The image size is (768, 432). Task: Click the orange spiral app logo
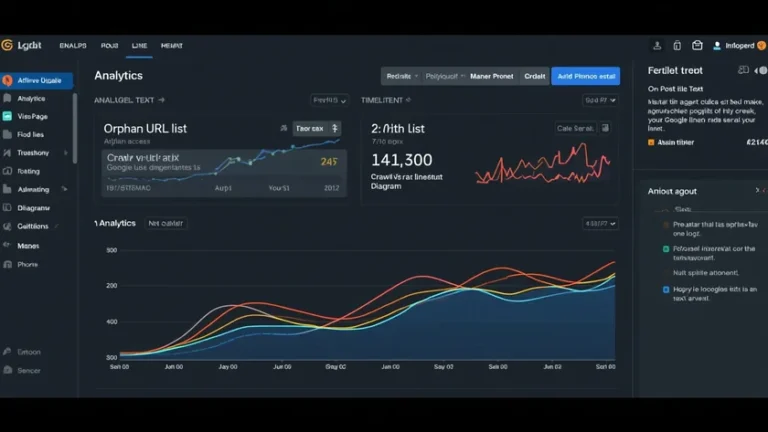[7, 46]
